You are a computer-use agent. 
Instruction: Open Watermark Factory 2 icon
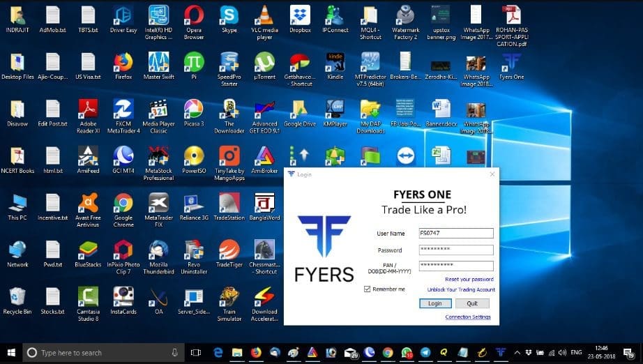pyautogui.click(x=406, y=23)
